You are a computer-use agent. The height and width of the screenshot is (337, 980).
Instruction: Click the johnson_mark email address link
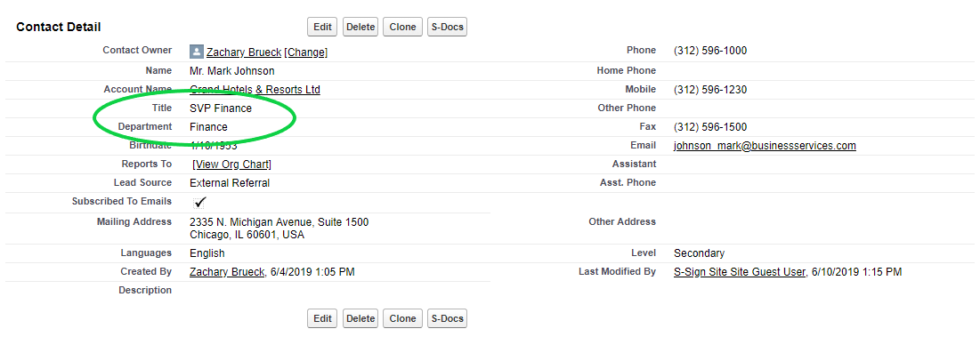[x=765, y=146]
